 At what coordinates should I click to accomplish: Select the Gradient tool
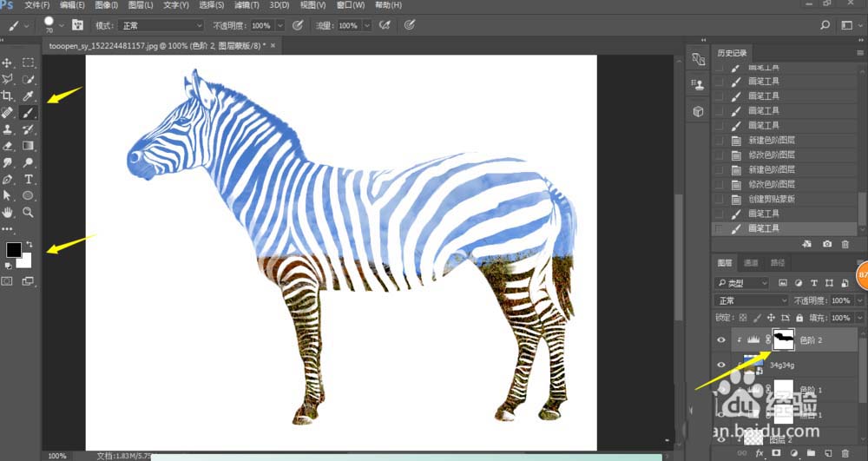[29, 146]
